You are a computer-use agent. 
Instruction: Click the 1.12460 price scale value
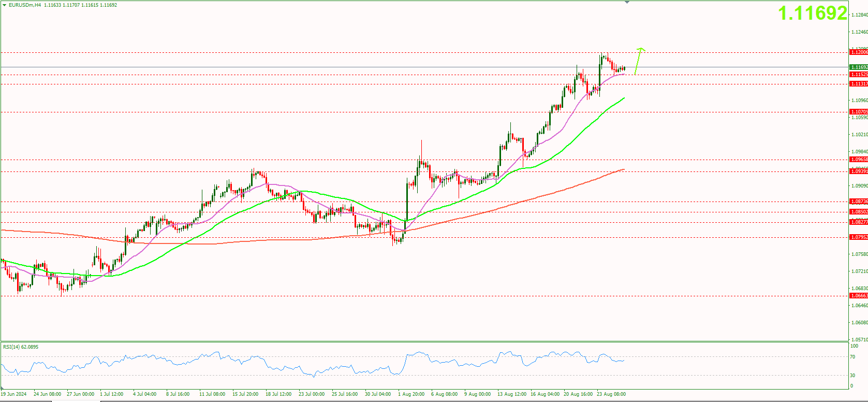pos(860,32)
